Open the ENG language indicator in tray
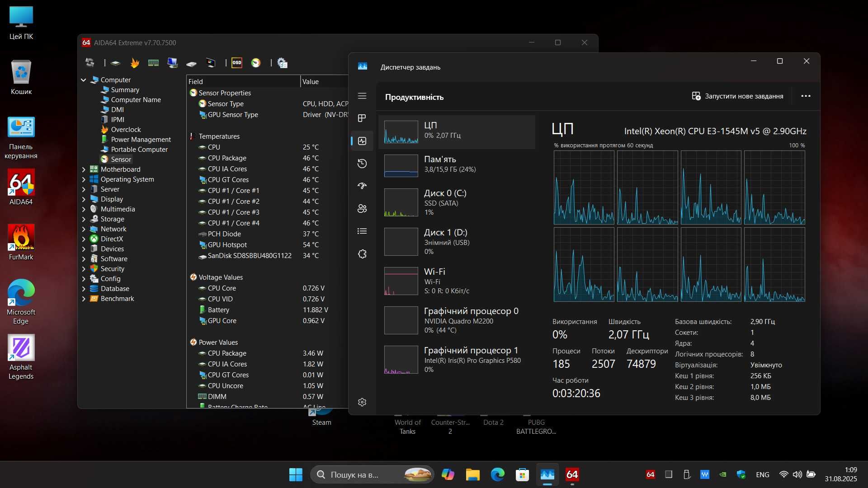The width and height of the screenshot is (868, 488). (763, 475)
